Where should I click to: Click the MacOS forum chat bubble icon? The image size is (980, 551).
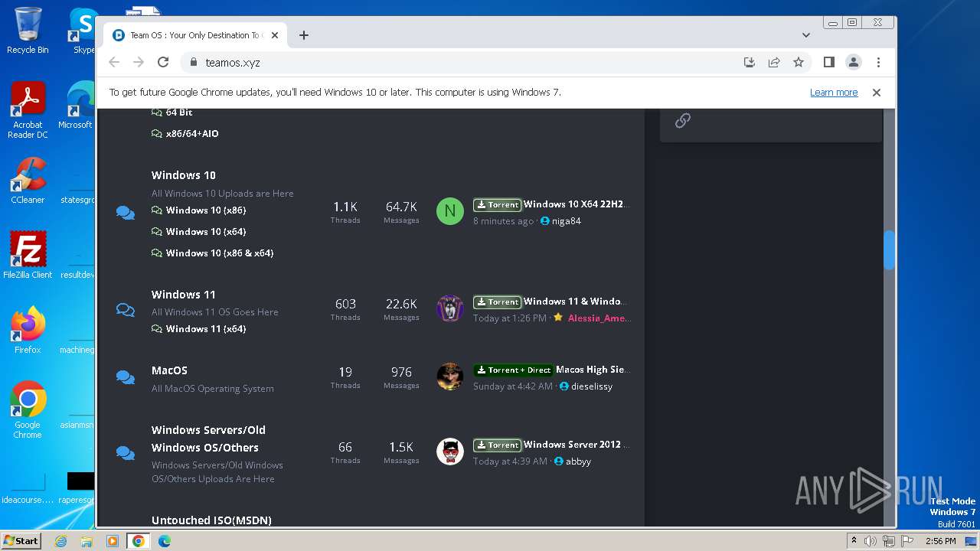pyautogui.click(x=126, y=377)
